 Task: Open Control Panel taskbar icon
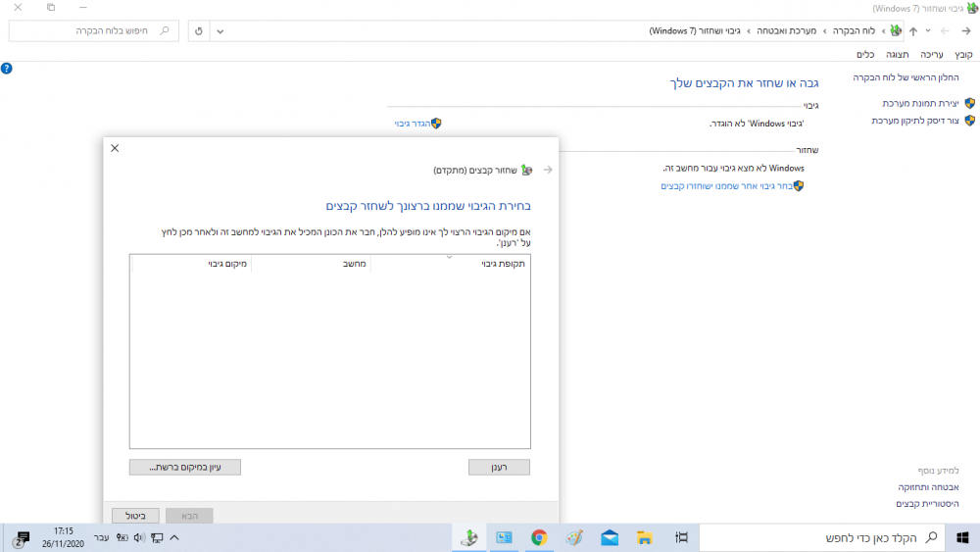(x=505, y=537)
